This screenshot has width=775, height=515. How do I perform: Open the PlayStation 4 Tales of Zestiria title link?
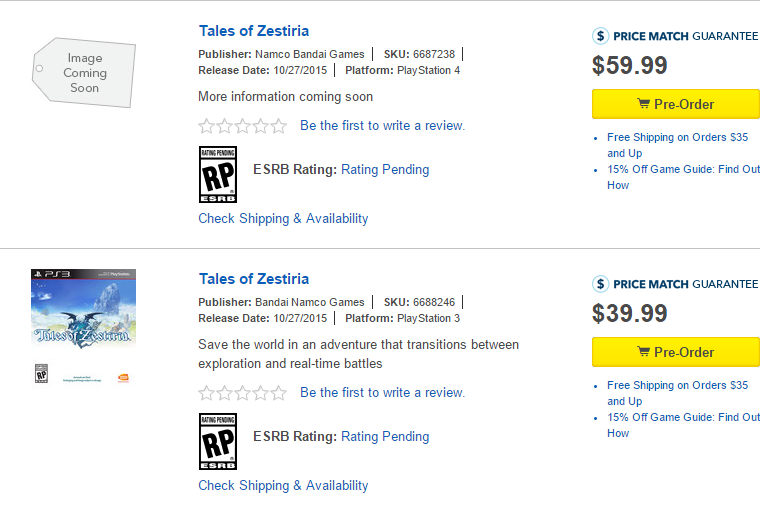[254, 31]
